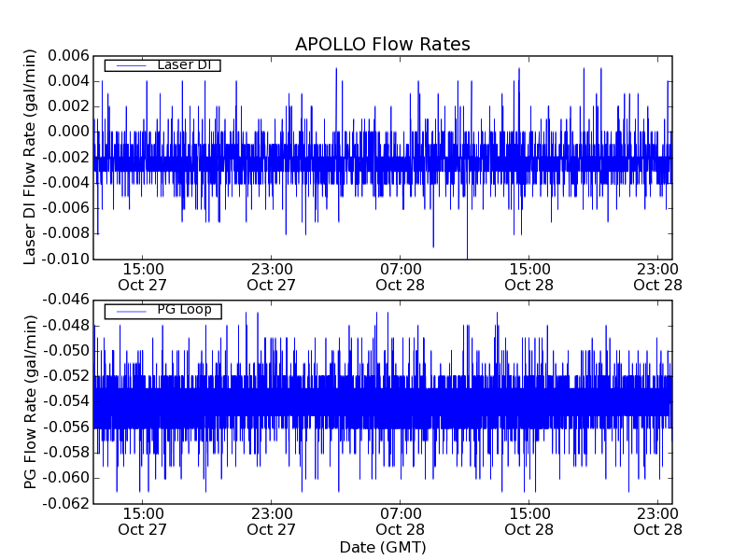Image resolution: width=747 pixels, height=560 pixels.
Task: Click the -0.052 tick label on bottom plot
Action: [x=66, y=377]
